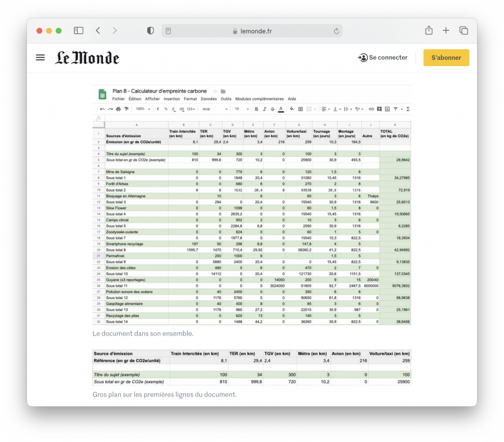Open the Fichier menu
This screenshot has width=504, height=442.
tap(118, 99)
